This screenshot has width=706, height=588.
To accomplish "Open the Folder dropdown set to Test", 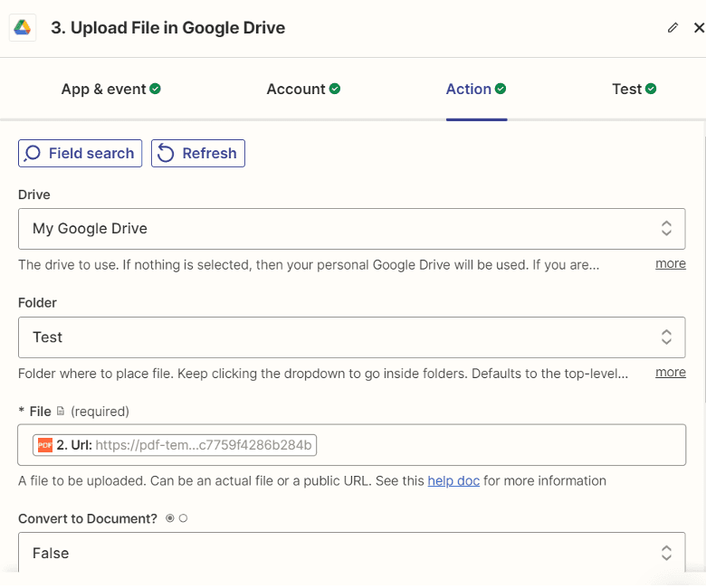I will (x=351, y=337).
